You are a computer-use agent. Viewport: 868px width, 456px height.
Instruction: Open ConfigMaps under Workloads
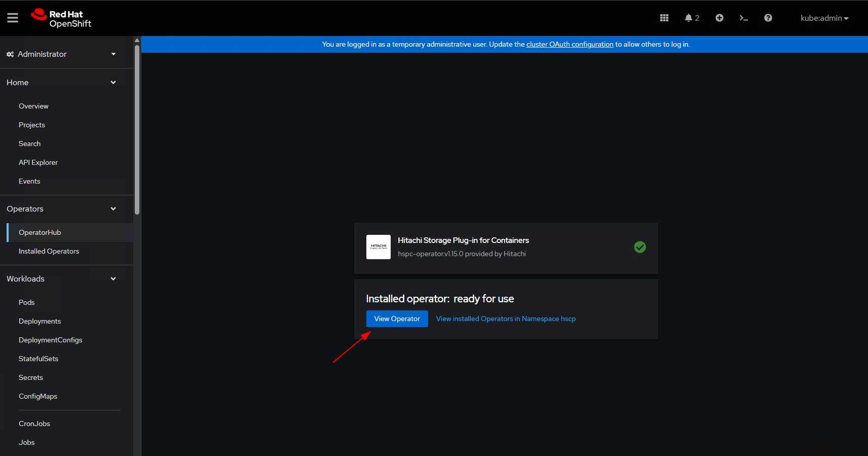[38, 396]
